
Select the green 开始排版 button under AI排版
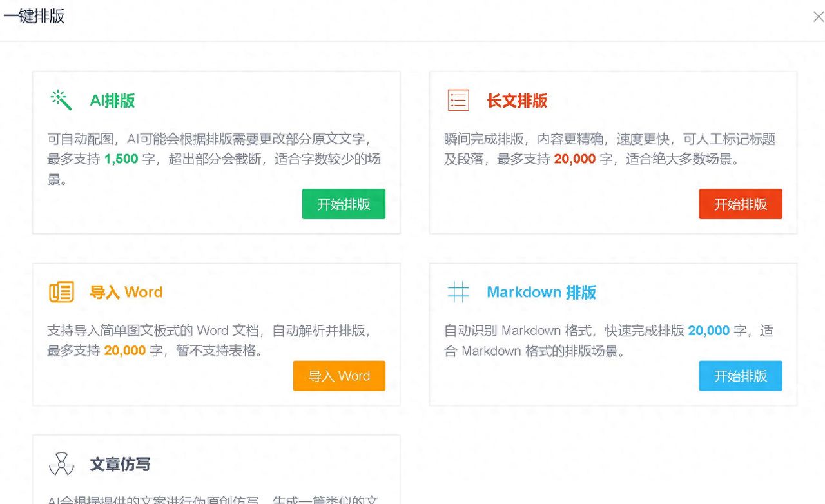coord(344,203)
